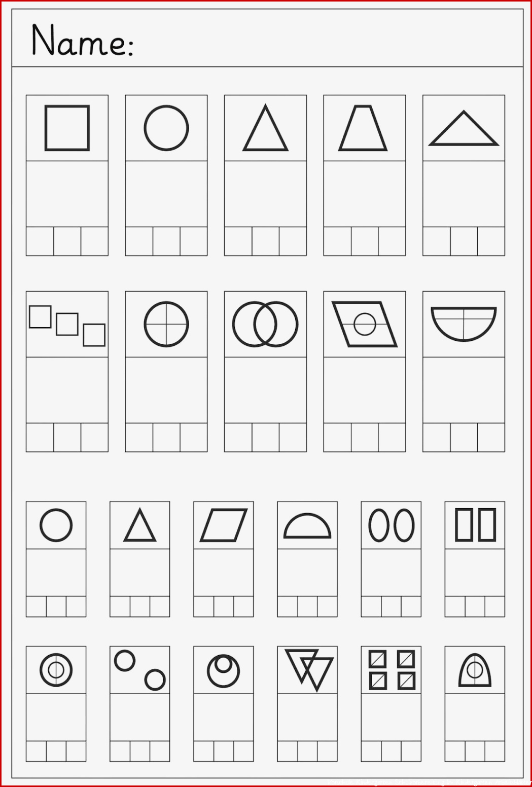Click the large square shape
The height and width of the screenshot is (787, 532).
(67, 128)
